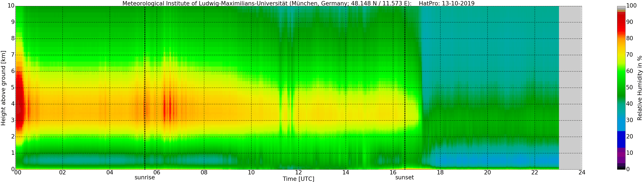Image resolution: width=644 pixels, height=183 pixels.
Task: Select the "HatPro: 13-10-2019" date in the title
Action: pyautogui.click(x=446, y=3)
